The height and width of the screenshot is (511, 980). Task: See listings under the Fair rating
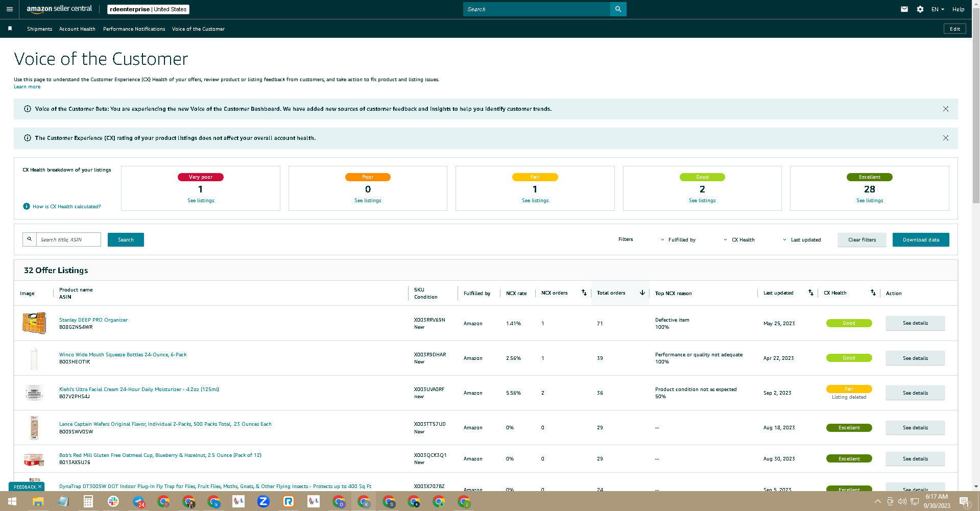[535, 201]
